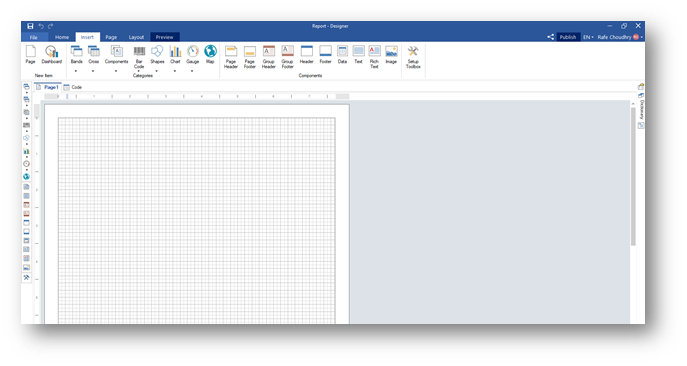Viewport: 687px width, 366px height.
Task: Switch to the Code tab
Action: (73, 87)
